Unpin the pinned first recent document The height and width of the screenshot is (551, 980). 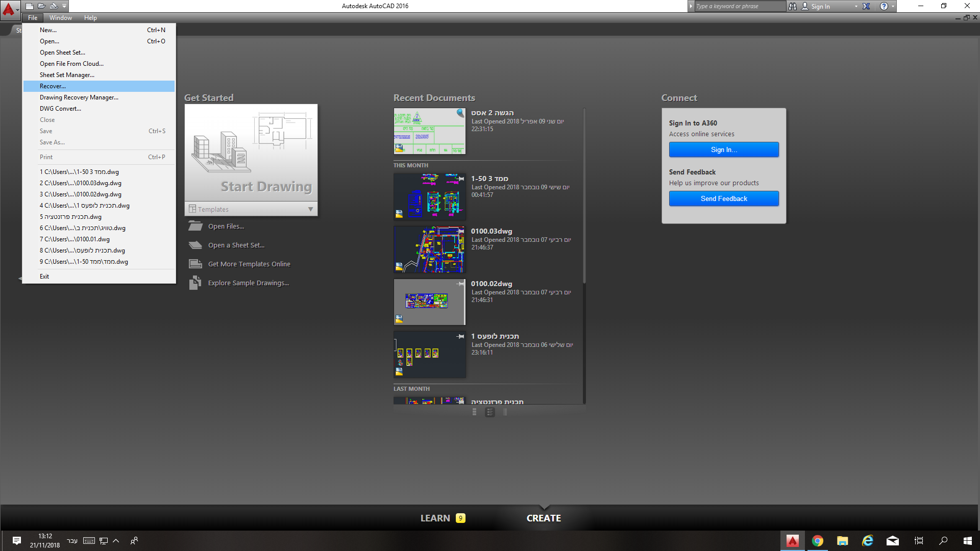click(x=460, y=113)
